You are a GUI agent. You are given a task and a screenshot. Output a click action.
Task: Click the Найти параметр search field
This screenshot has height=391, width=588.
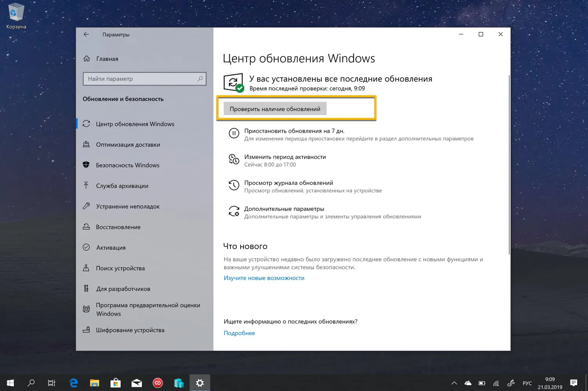click(145, 79)
